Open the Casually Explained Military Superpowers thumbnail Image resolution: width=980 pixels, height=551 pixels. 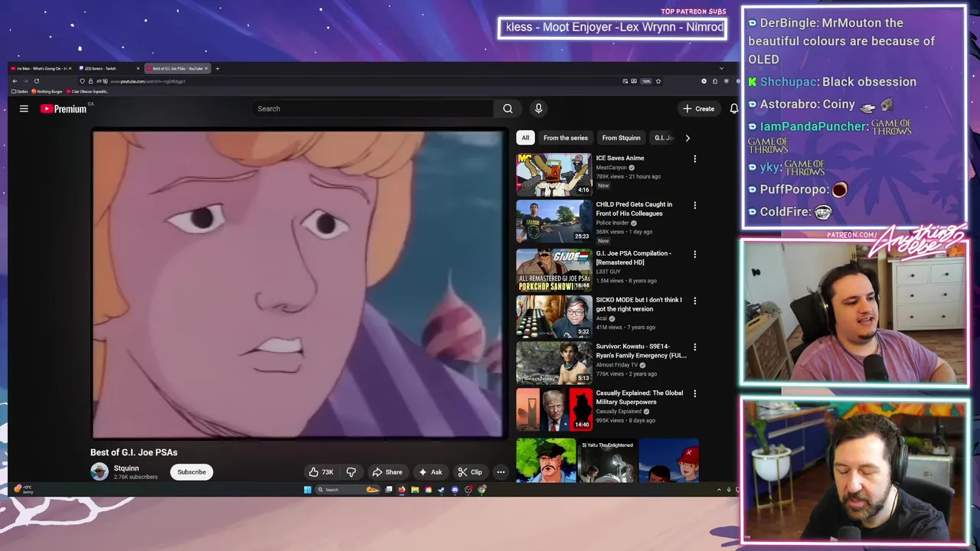point(554,409)
